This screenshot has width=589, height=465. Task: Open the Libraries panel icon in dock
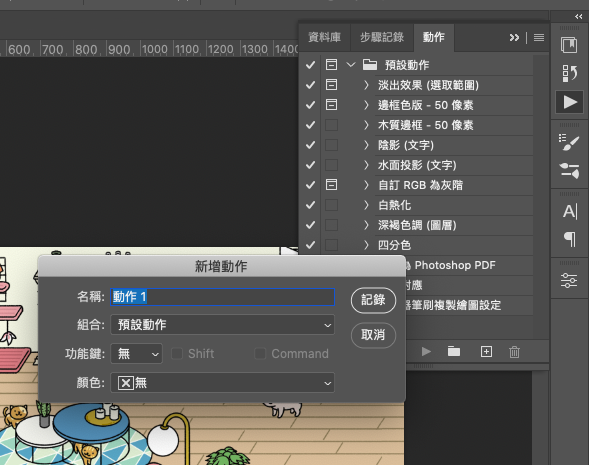click(x=569, y=45)
